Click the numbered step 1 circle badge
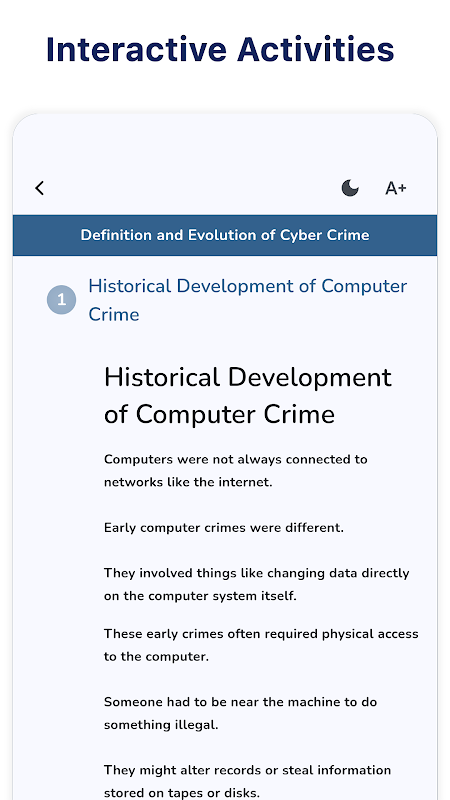450x800 pixels. click(62, 300)
